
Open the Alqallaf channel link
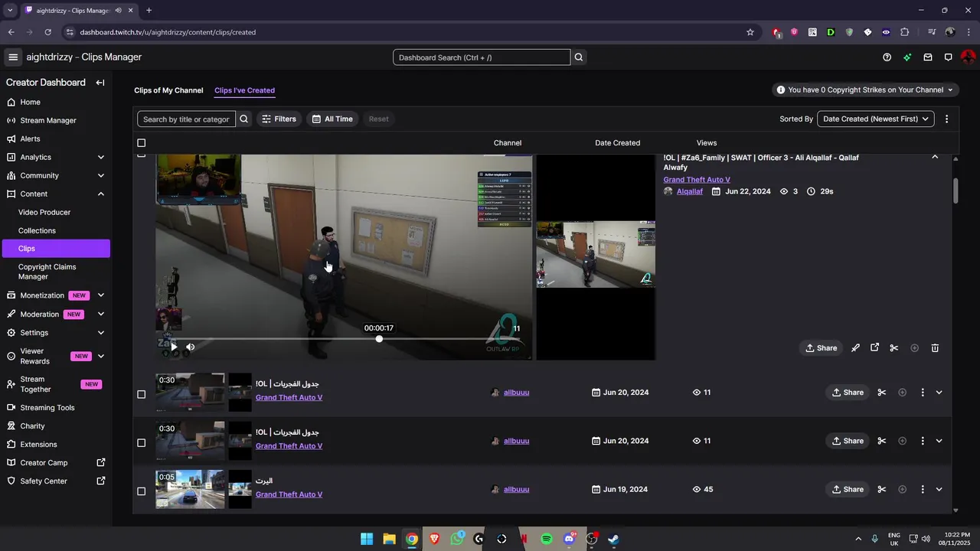tap(689, 191)
